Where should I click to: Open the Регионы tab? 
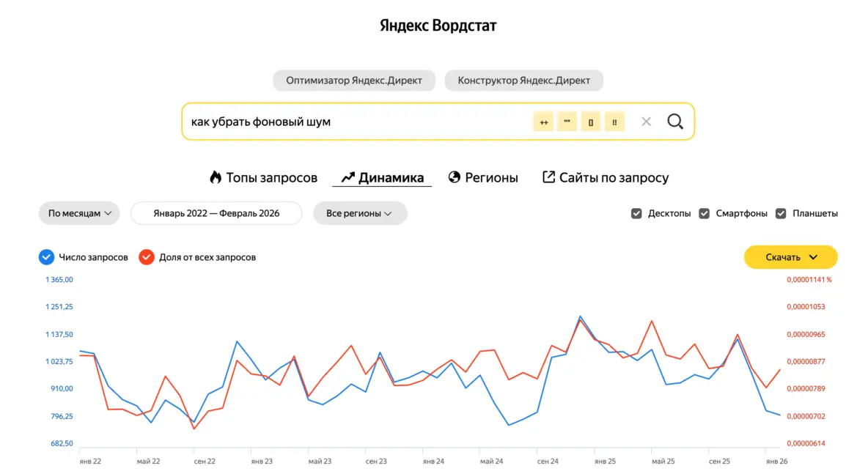[x=482, y=177]
